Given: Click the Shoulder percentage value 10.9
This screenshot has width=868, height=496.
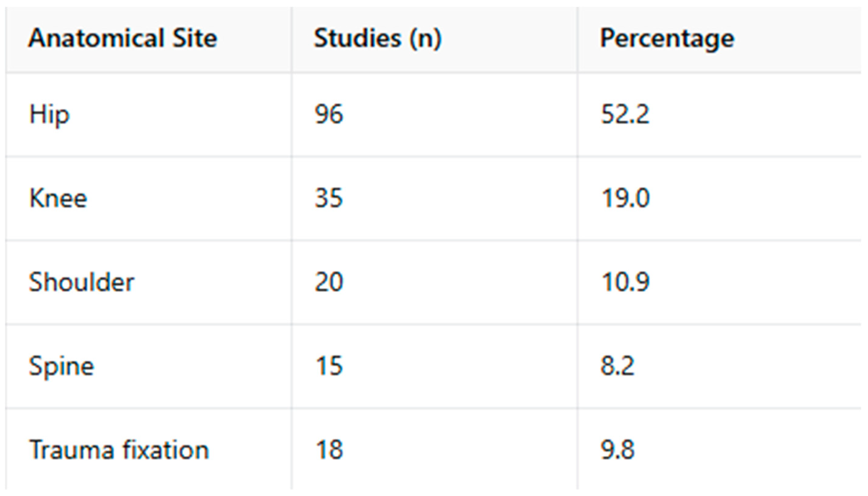Looking at the screenshot, I should coord(626,282).
